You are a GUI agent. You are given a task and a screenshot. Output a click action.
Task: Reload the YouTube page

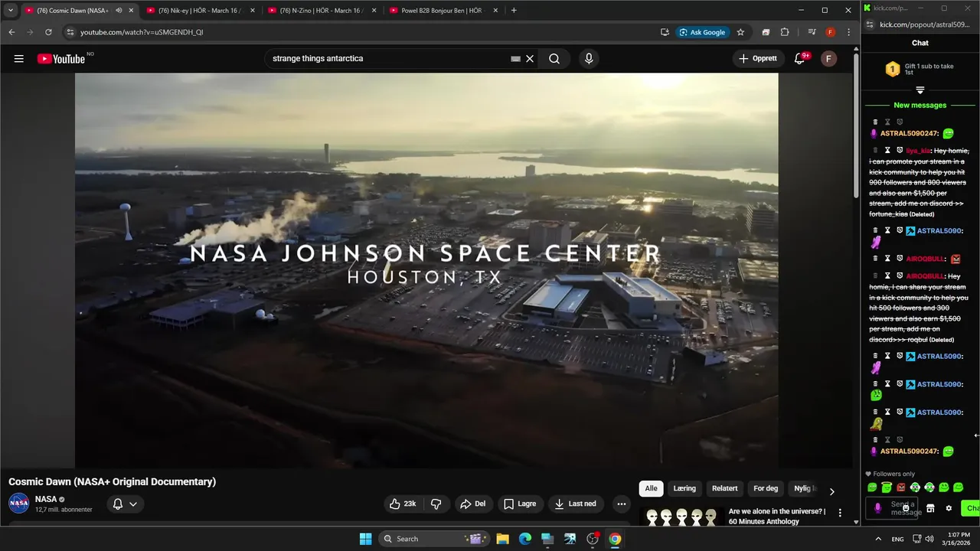tap(48, 32)
